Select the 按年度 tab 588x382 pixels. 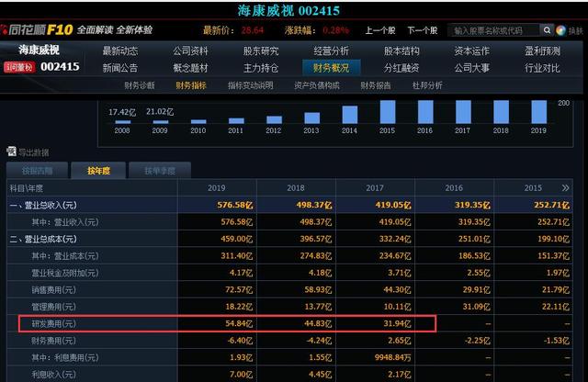98,171
